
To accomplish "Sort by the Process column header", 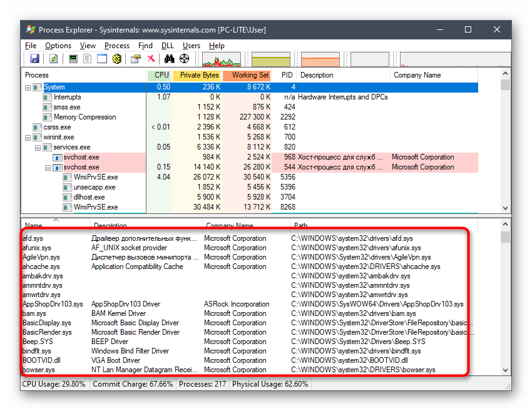I will (x=84, y=75).
